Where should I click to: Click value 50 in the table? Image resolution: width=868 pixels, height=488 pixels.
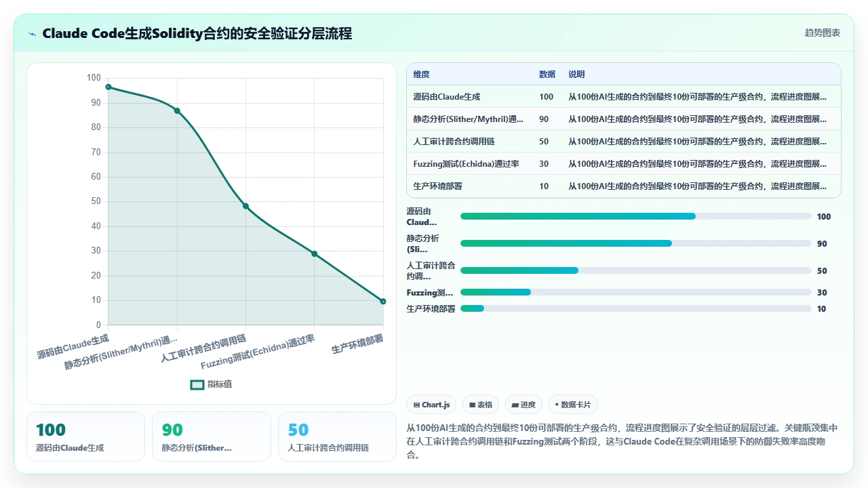(544, 142)
